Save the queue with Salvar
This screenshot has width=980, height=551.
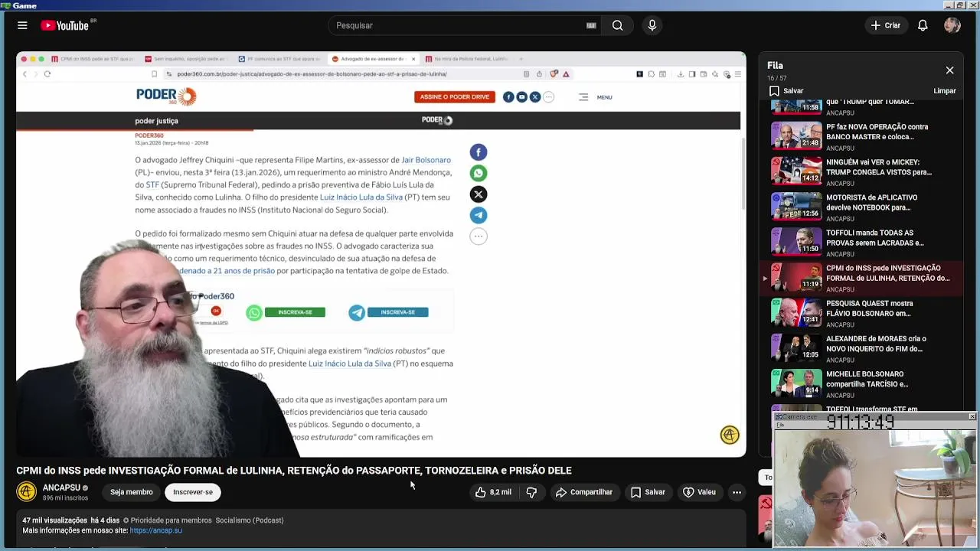pos(787,91)
